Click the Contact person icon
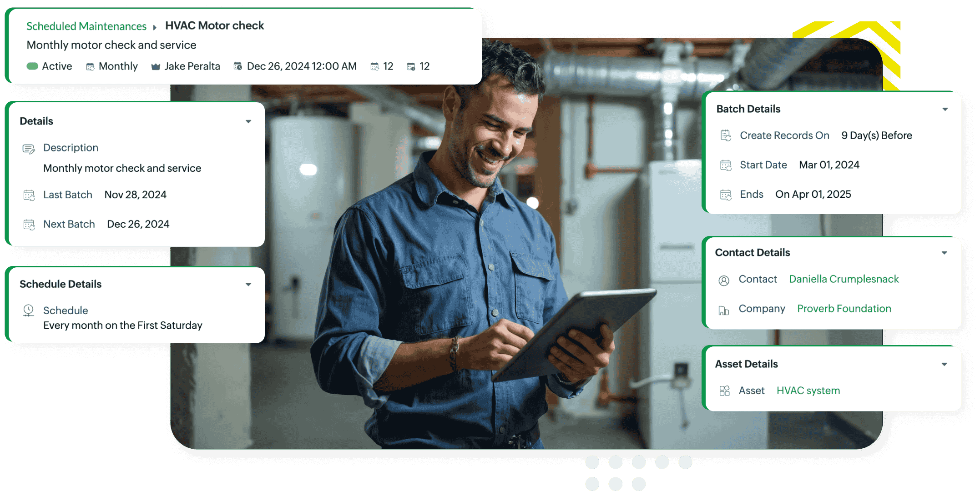This screenshot has height=491, width=980. pyautogui.click(x=724, y=281)
